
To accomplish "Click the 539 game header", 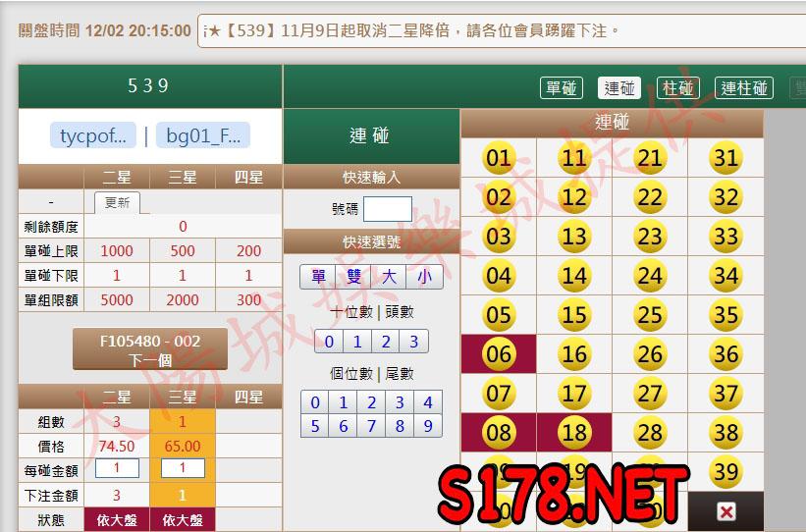I will pos(149,85).
